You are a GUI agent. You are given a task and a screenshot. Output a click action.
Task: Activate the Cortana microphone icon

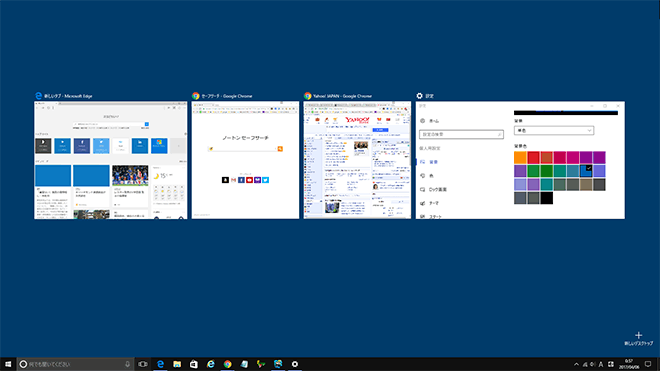tap(128, 364)
